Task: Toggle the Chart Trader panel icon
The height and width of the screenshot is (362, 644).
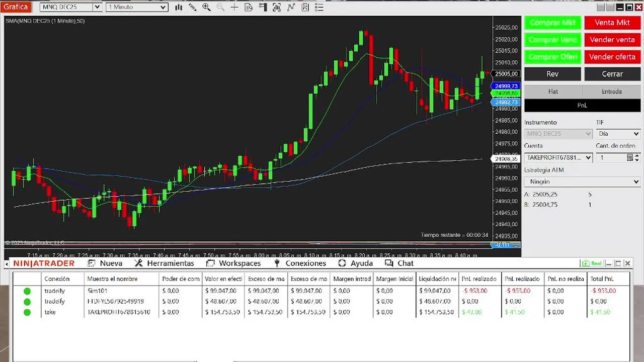Action: (263, 7)
